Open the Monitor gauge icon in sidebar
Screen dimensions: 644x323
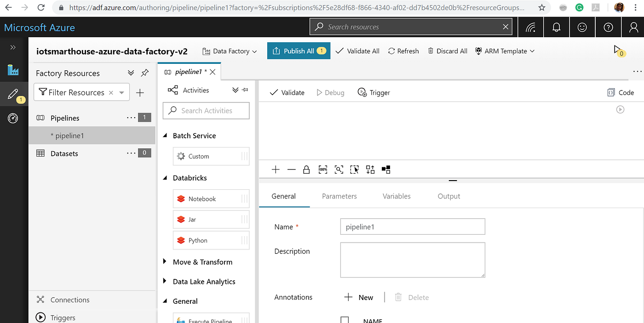[13, 118]
